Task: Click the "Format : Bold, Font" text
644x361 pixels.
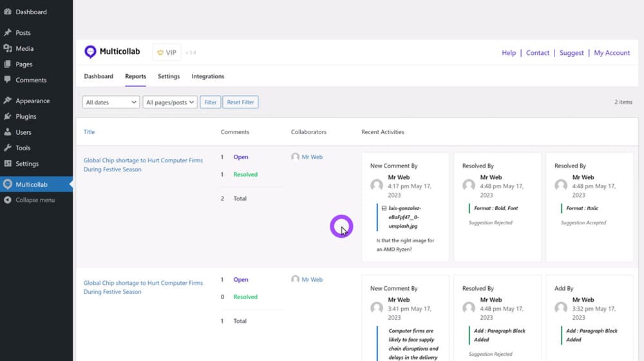Action: pos(496,208)
